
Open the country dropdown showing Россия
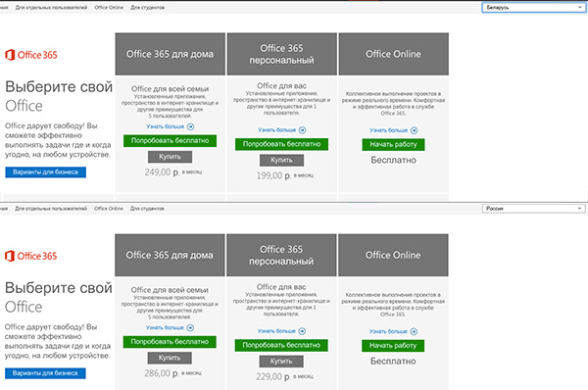tap(534, 209)
